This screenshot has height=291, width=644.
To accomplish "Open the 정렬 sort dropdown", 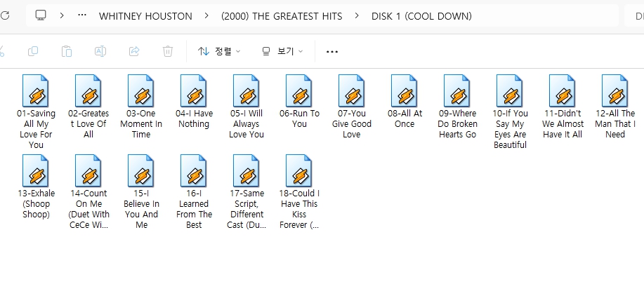I will [219, 51].
